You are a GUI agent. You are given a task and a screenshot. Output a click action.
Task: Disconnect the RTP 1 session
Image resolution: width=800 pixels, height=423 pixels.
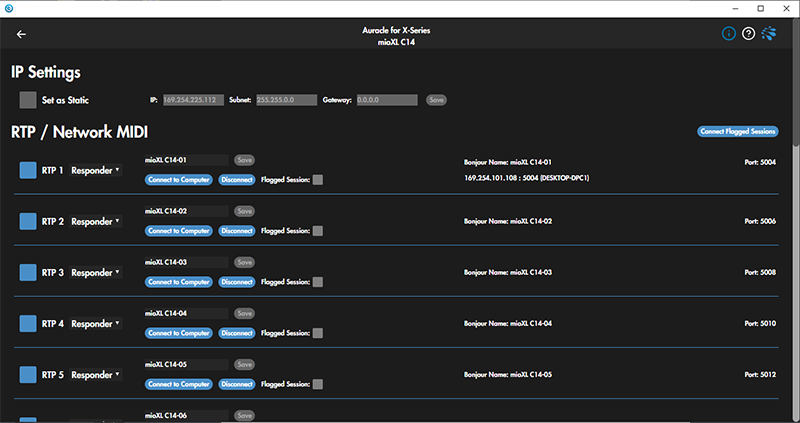click(x=237, y=180)
